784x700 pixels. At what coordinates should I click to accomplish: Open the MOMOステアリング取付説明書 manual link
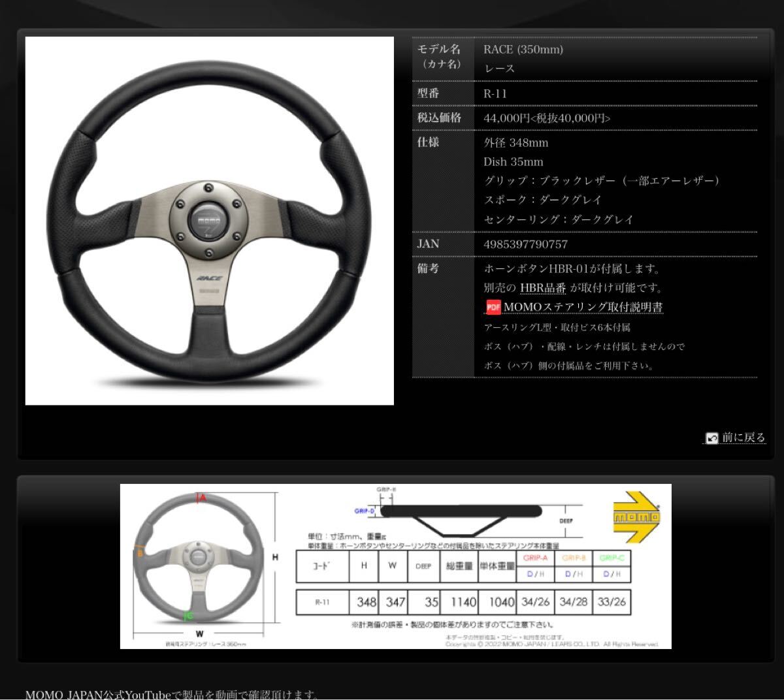583,307
